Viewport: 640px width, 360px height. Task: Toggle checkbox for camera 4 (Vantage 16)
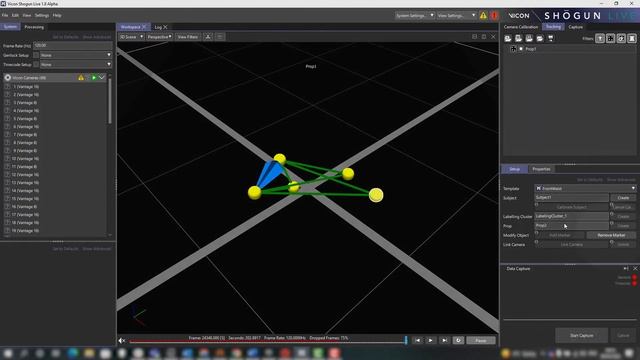(7, 111)
